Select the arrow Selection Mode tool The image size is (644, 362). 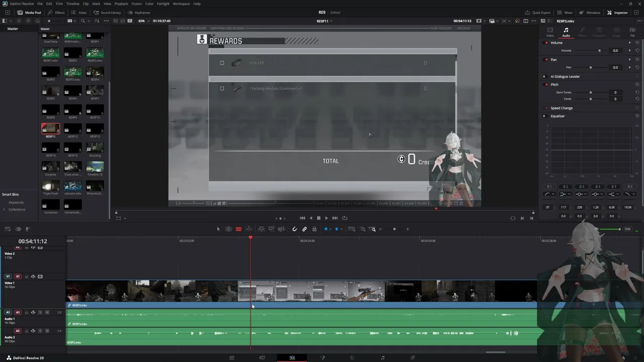pos(218,229)
